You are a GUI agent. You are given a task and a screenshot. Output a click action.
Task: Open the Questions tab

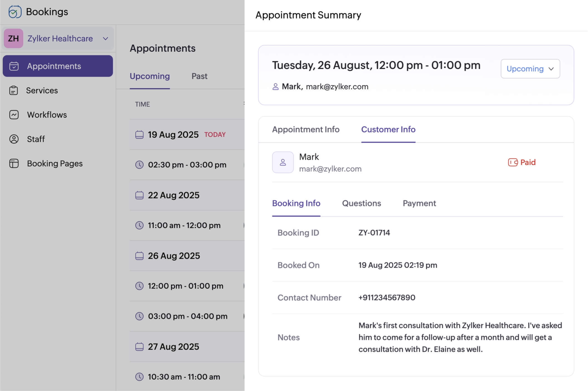(x=361, y=203)
